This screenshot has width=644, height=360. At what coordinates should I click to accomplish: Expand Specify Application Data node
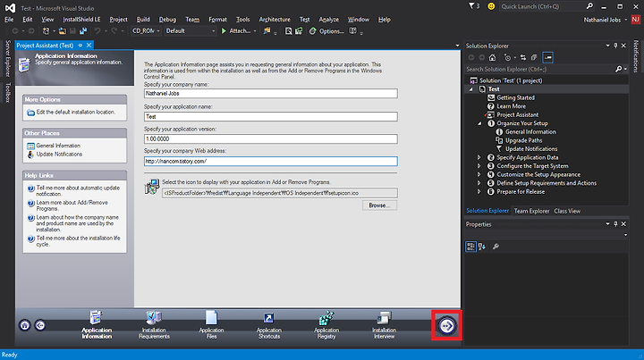click(479, 157)
